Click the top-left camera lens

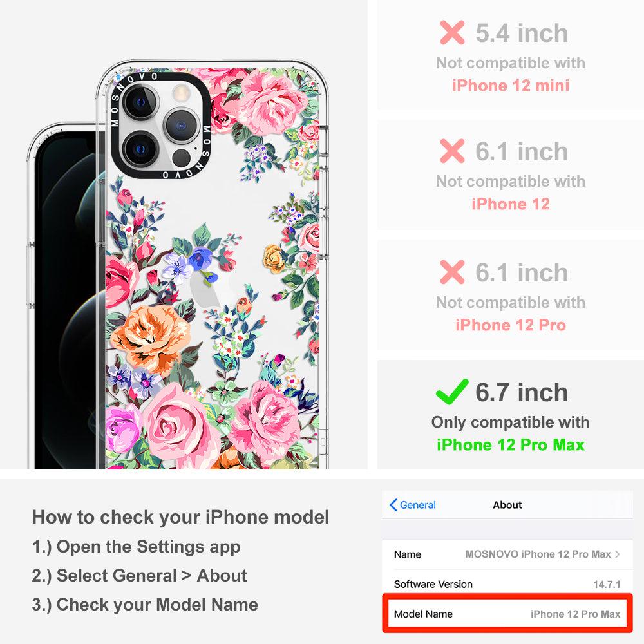[x=140, y=102]
